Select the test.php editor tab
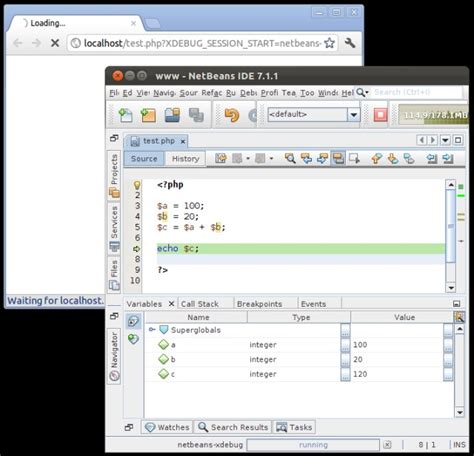474x456 pixels. point(156,141)
